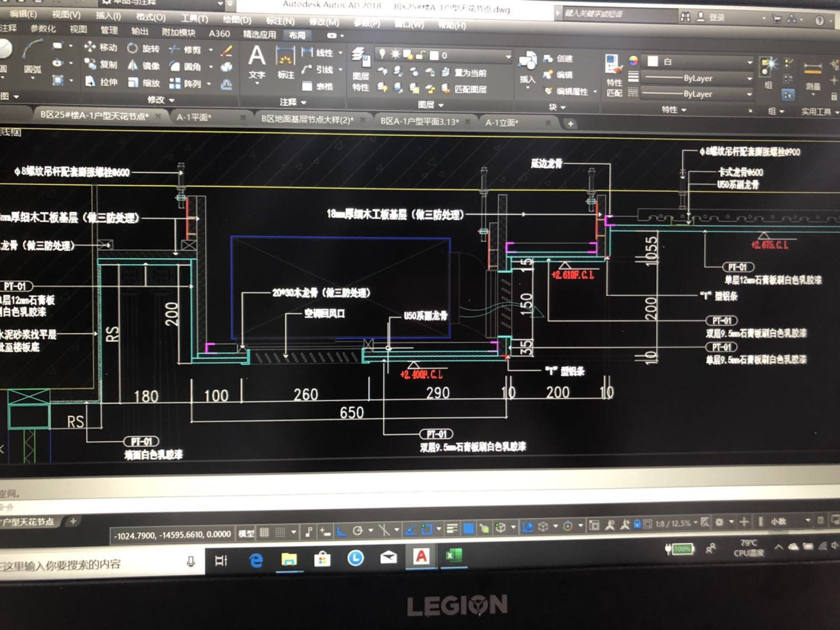The image size is (840, 630).
Task: Click Match Layer (匹配图层)
Action: click(x=464, y=89)
